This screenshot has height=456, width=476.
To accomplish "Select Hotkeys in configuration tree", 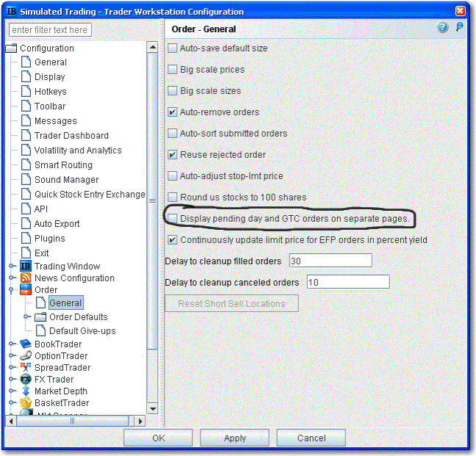I will [x=50, y=92].
